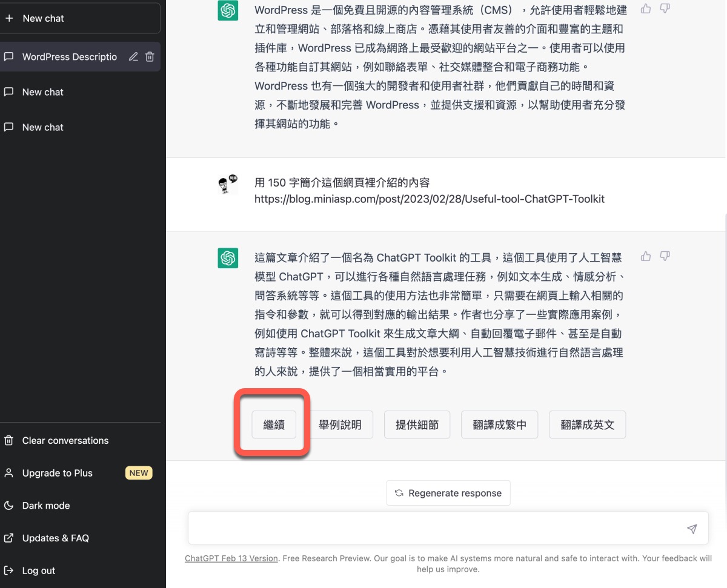Clear conversations in sidebar
This screenshot has height=588, width=727.
80,440
